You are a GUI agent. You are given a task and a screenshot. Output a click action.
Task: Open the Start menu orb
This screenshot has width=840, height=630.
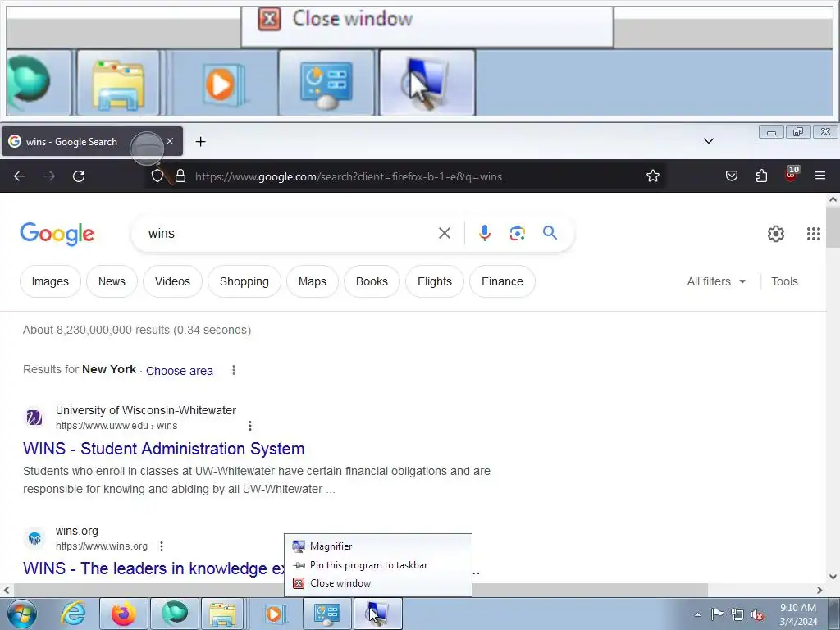point(22,614)
